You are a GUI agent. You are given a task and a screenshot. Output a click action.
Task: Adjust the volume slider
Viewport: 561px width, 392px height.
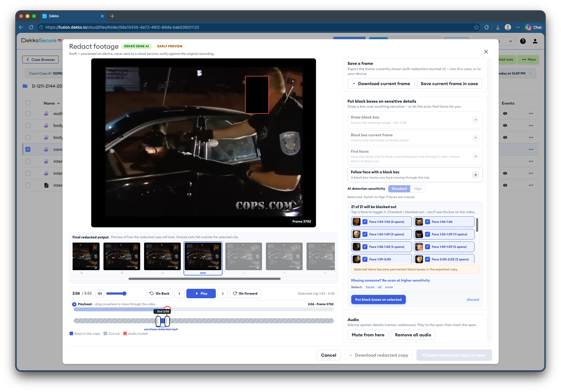tap(116, 294)
